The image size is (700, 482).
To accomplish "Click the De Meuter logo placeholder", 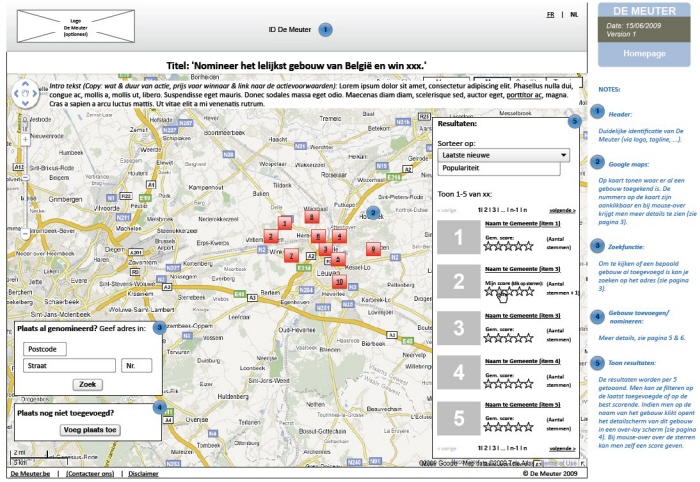I will (76, 26).
